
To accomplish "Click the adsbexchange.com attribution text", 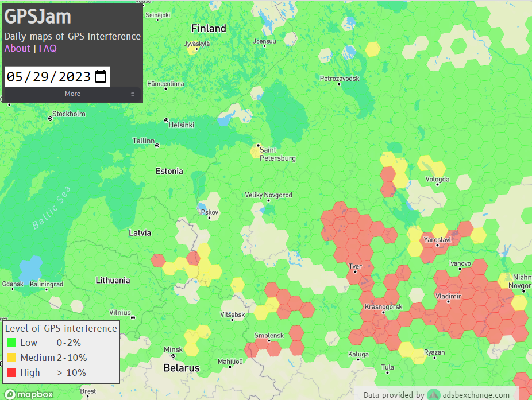I will tap(476, 395).
